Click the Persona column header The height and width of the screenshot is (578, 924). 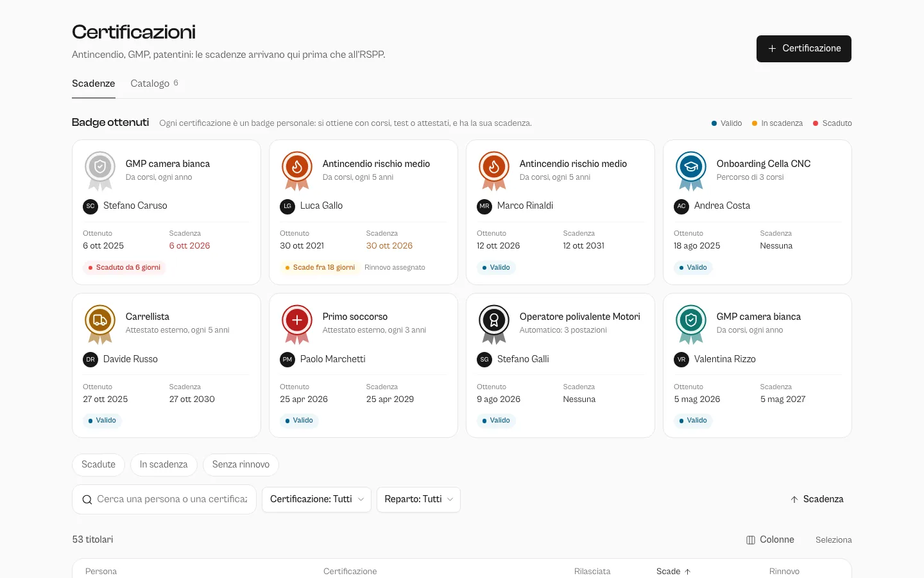101,571
